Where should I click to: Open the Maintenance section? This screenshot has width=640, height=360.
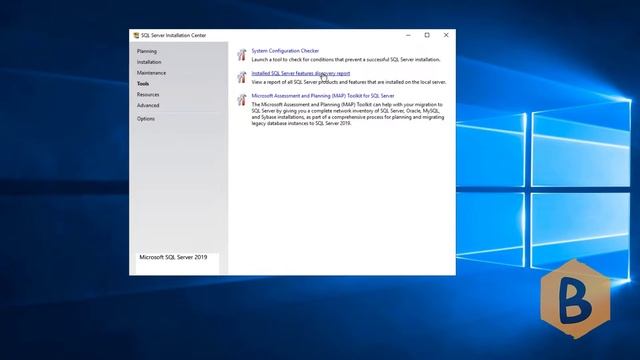[x=151, y=73]
